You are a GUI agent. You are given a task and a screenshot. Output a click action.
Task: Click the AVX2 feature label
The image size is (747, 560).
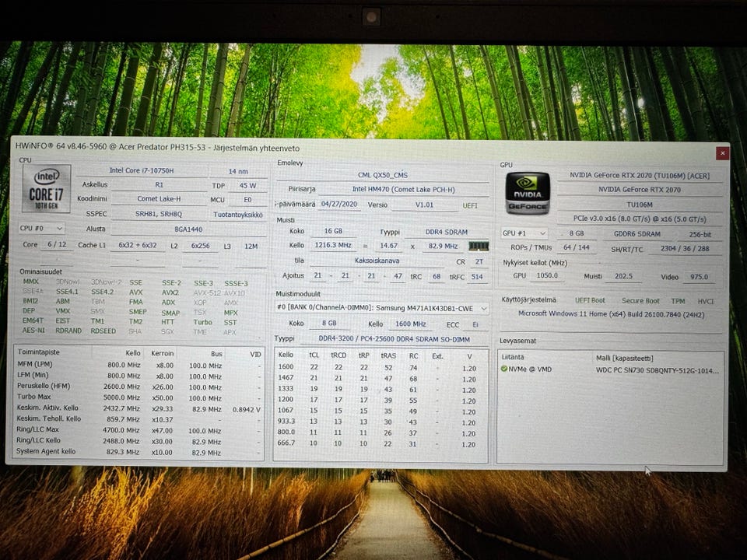170,292
